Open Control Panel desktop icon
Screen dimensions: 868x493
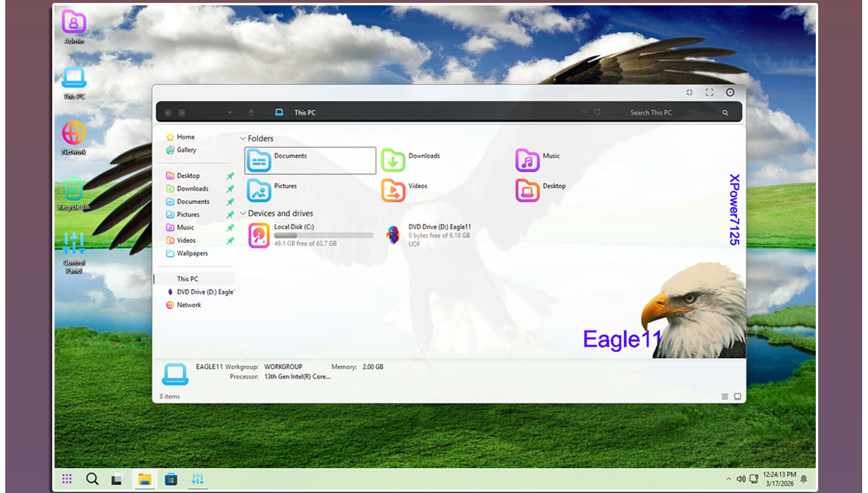[74, 253]
